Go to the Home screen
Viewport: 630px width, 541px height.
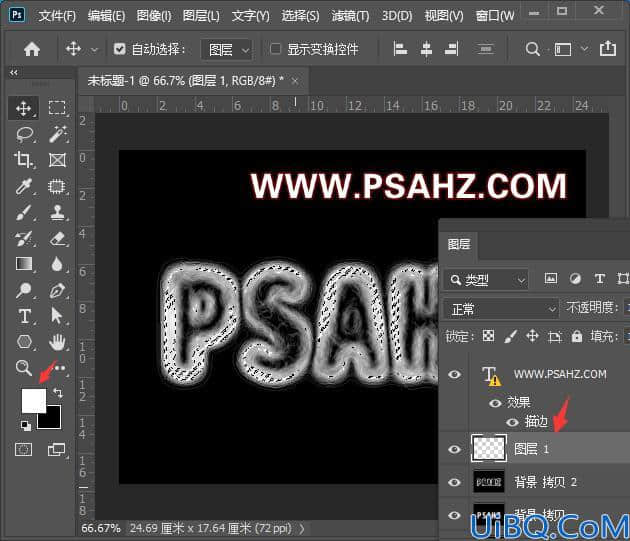coord(32,49)
